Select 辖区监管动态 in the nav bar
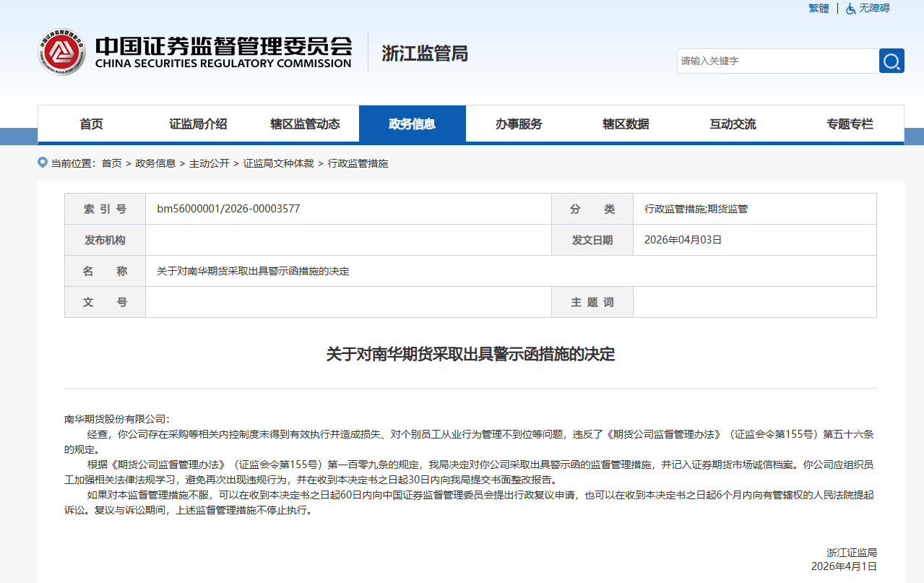The width and height of the screenshot is (924, 583). click(305, 124)
